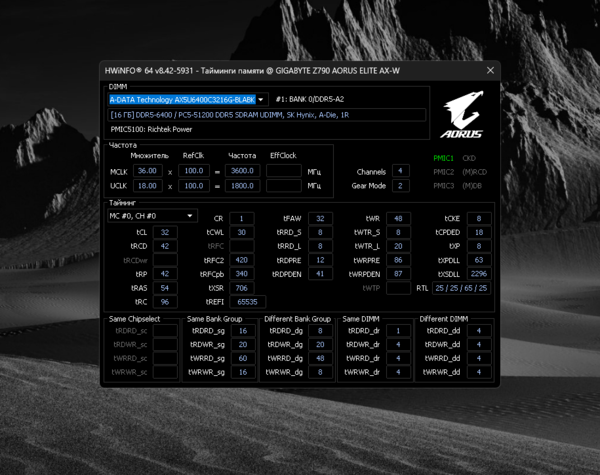The image size is (600, 475).
Task: Click the tCPDED value 18
Action: pos(479,232)
